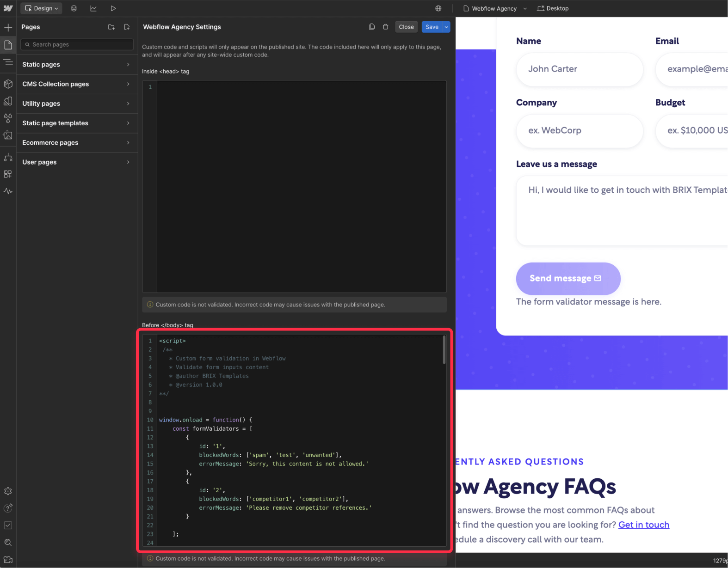The width and height of the screenshot is (728, 568).
Task: Create a new page icon
Action: click(127, 27)
